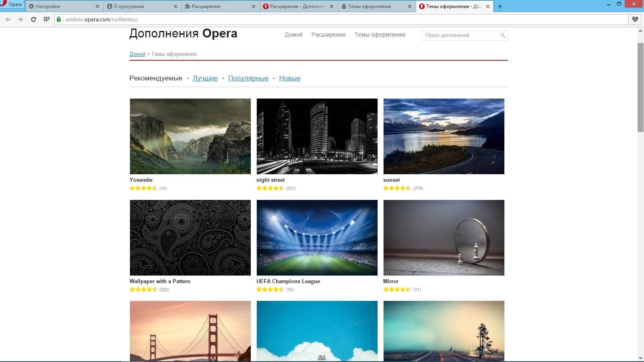644x362 pixels.
Task: Click Wallpaper with a Pattern title
Action: [x=160, y=281]
